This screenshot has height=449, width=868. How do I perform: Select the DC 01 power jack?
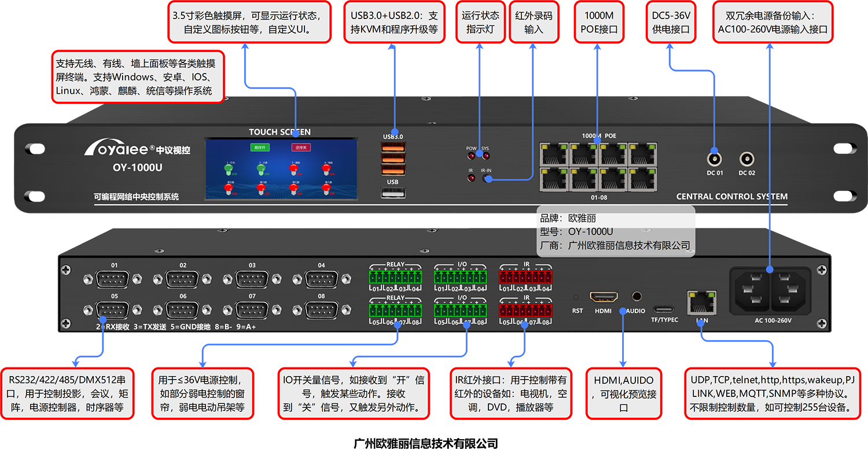(715, 158)
